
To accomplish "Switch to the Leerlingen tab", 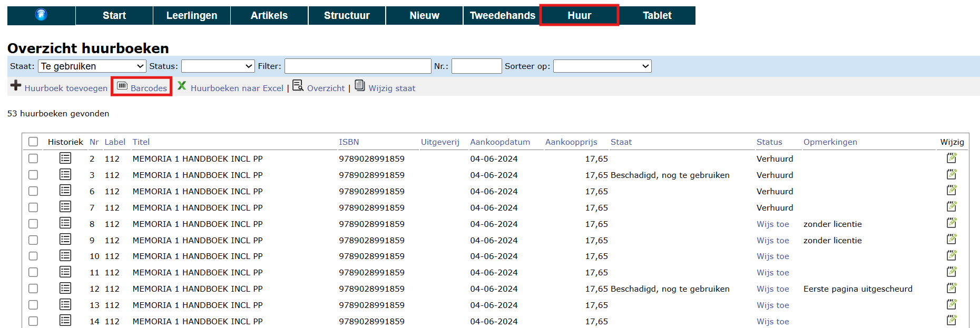I will click(x=192, y=15).
